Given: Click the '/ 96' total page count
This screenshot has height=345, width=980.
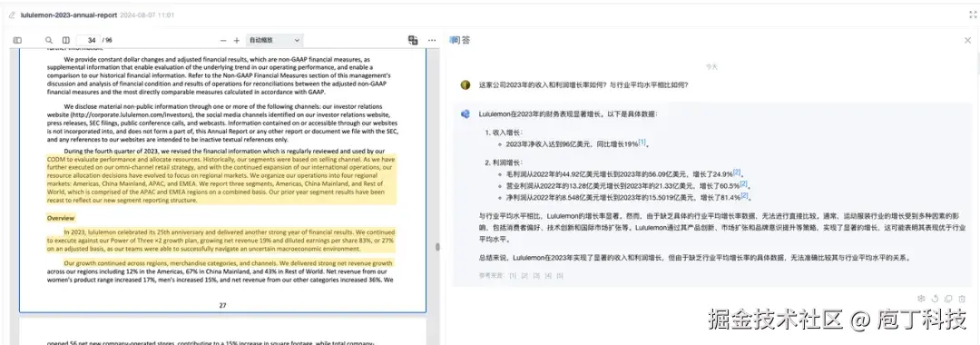Looking at the screenshot, I should click(107, 40).
